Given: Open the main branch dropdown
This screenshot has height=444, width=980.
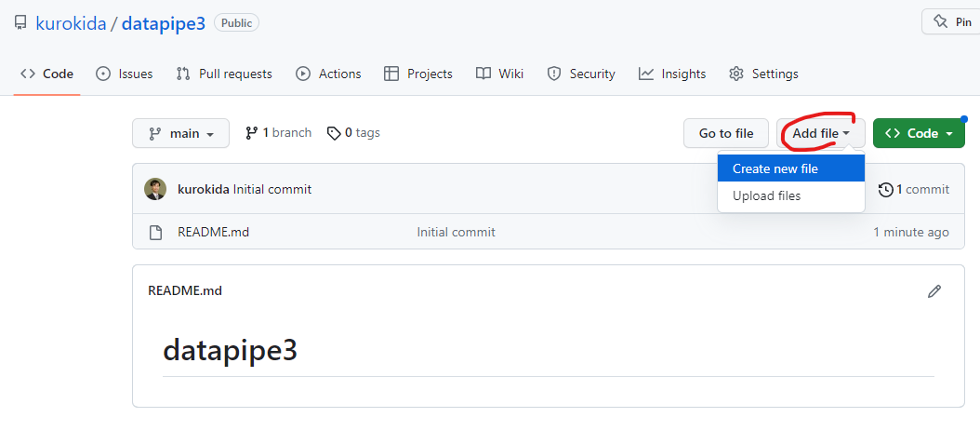Looking at the screenshot, I should (180, 133).
